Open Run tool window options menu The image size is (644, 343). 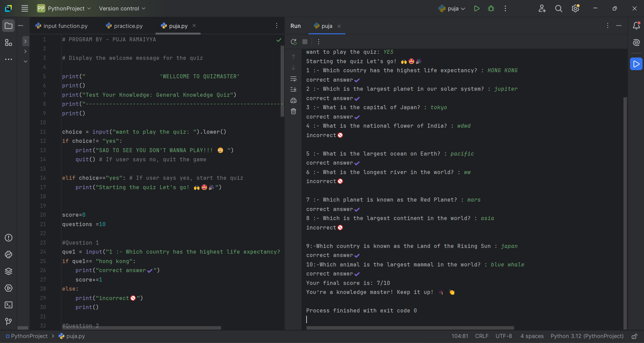pos(607,26)
